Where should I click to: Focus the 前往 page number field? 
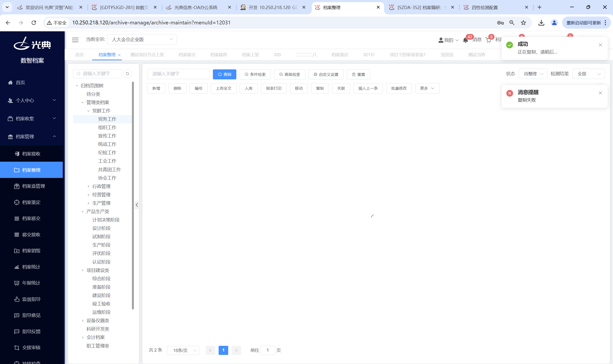[267, 350]
